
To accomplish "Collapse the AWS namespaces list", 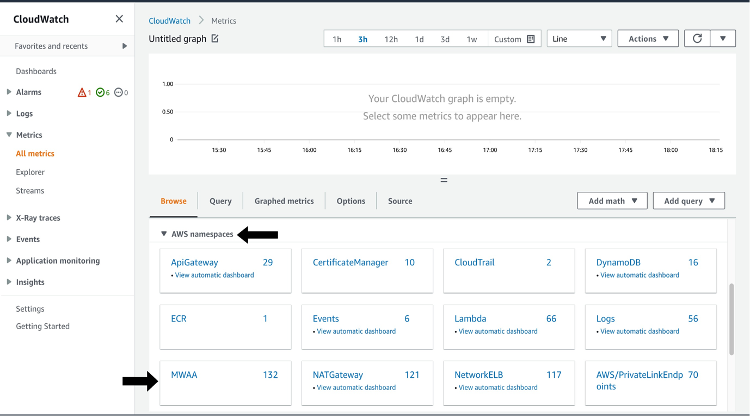I will click(x=164, y=234).
